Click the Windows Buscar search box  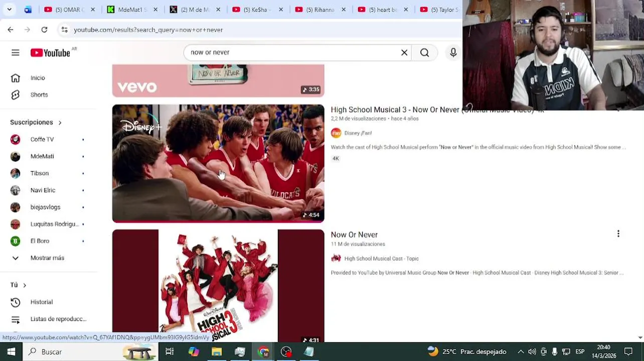click(x=91, y=351)
